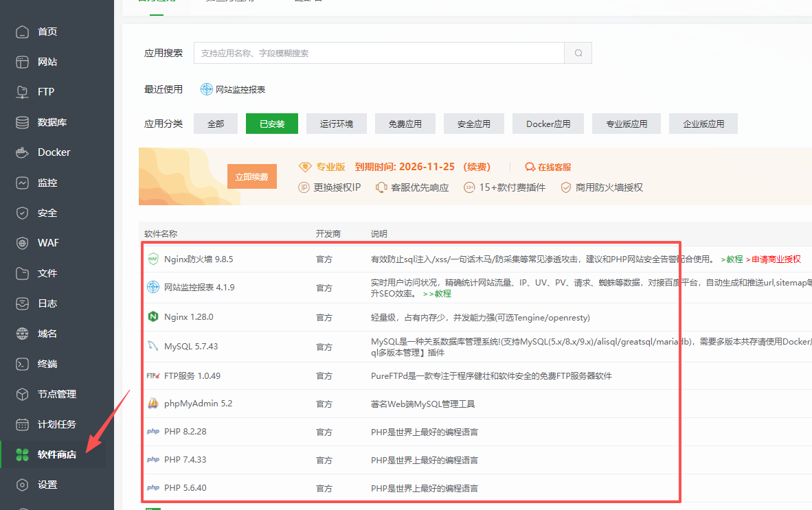
Task: Click the Nginx防火墙 WAF shield icon
Action: click(x=153, y=259)
